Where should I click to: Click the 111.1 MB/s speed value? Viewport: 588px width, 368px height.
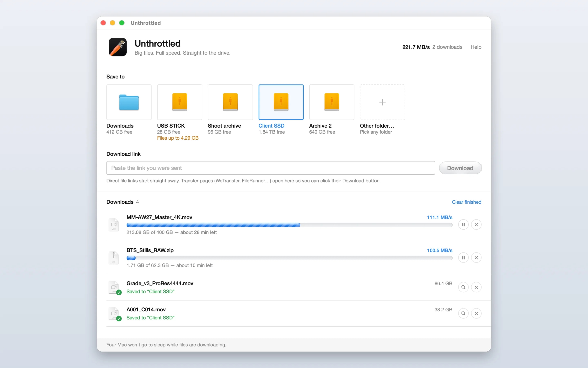(440, 217)
